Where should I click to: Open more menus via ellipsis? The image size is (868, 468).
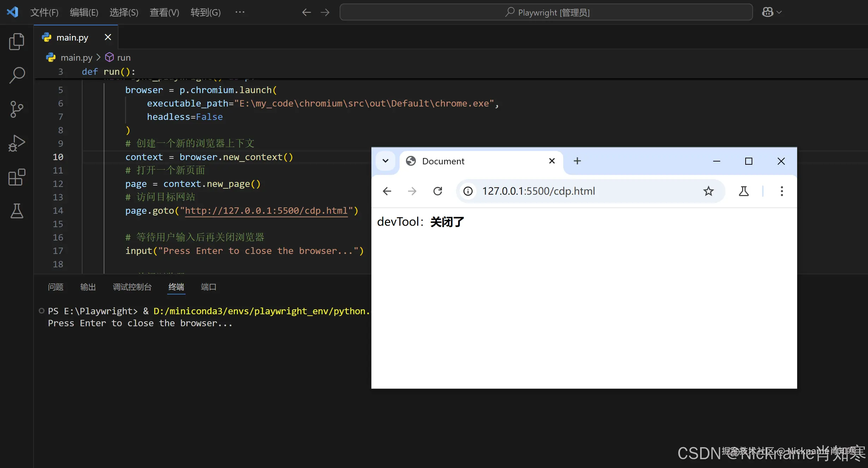pos(240,12)
